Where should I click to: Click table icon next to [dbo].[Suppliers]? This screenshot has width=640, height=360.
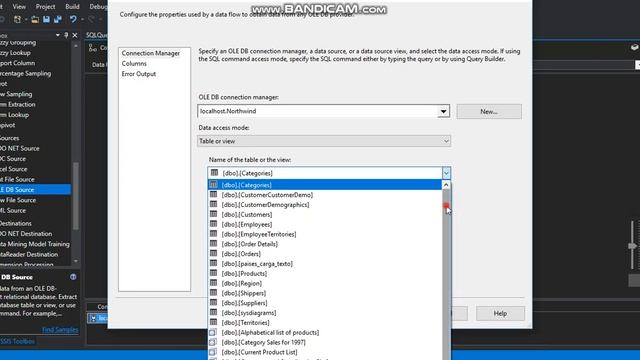[x=213, y=302]
